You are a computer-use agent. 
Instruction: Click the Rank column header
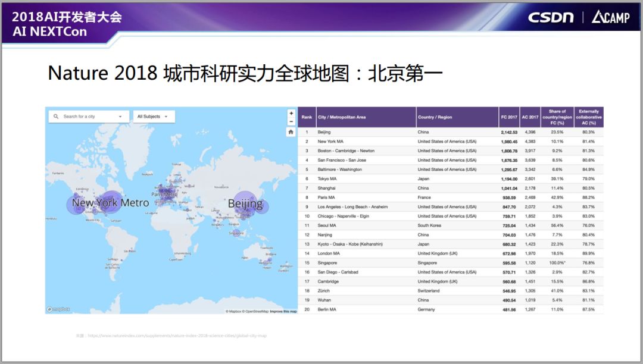[x=307, y=117]
